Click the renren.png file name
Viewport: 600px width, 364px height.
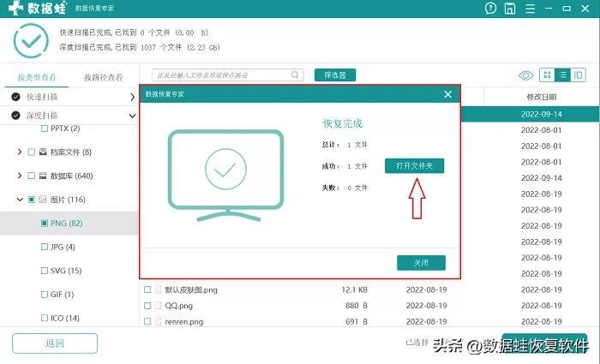(184, 322)
